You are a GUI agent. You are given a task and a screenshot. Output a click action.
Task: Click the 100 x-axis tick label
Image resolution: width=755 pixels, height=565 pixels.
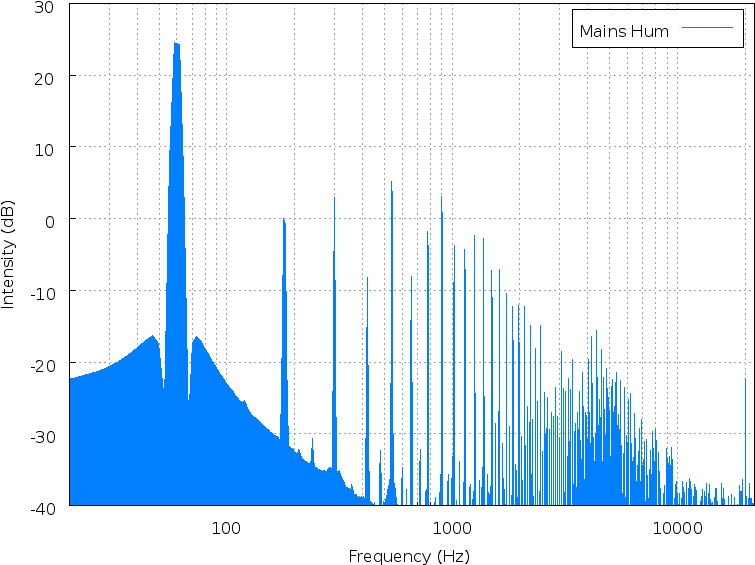(226, 528)
